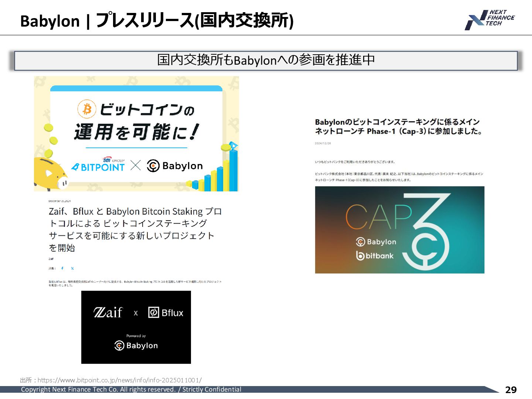Click the '共有:' share label
Viewport: 532px width, 399px height.
pyautogui.click(x=52, y=268)
